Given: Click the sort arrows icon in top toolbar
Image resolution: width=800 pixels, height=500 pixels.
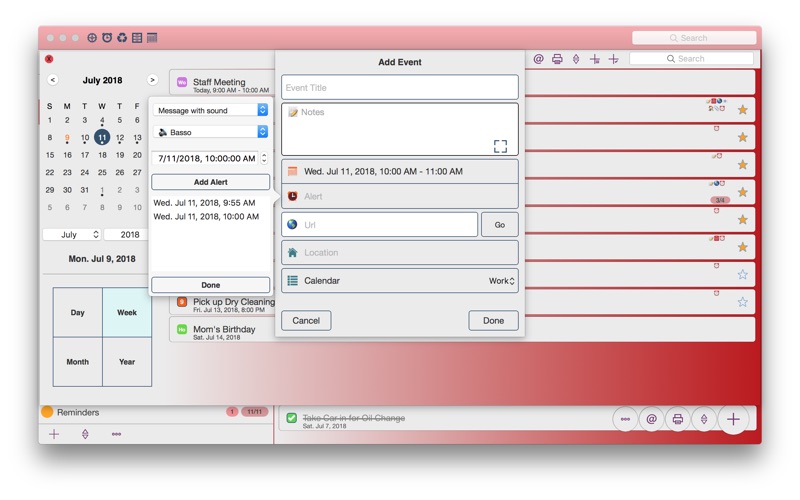Looking at the screenshot, I should coord(576,59).
